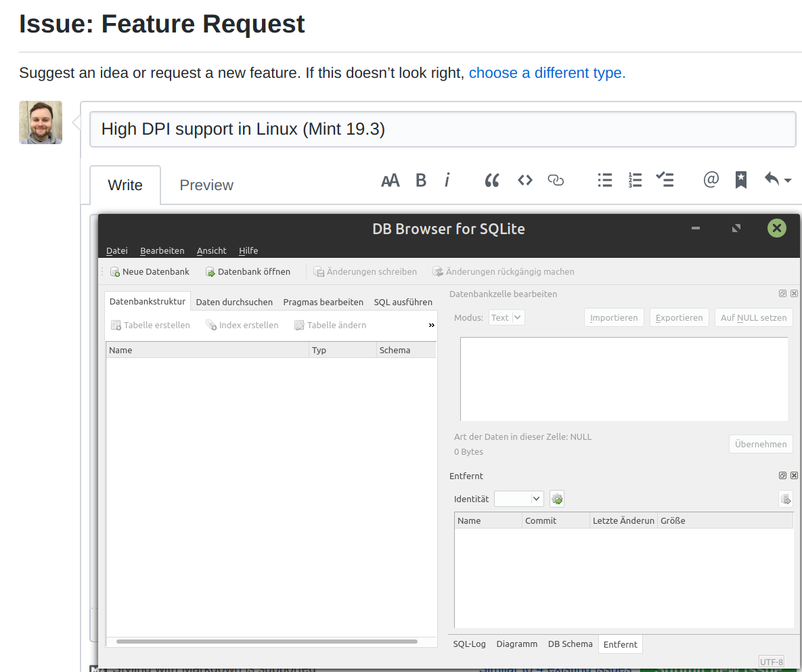Click Änderungen rückgängig machen toolbar item
Image resolution: width=802 pixels, height=672 pixels.
point(504,271)
